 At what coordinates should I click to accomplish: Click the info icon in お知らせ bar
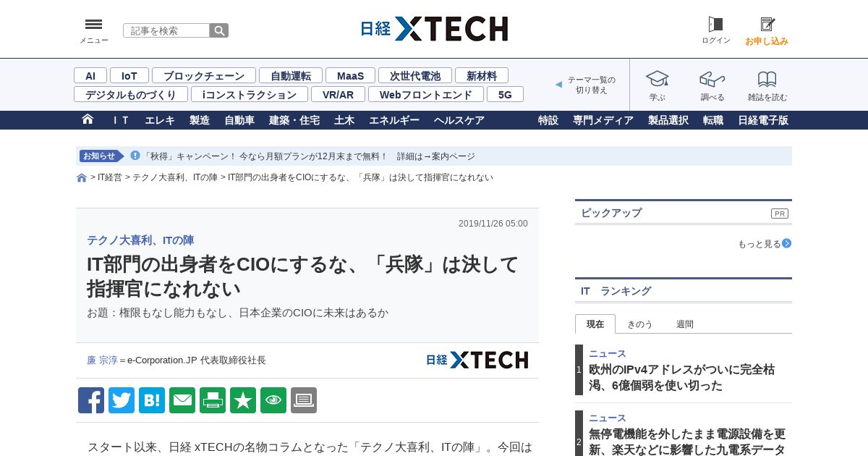coord(135,156)
